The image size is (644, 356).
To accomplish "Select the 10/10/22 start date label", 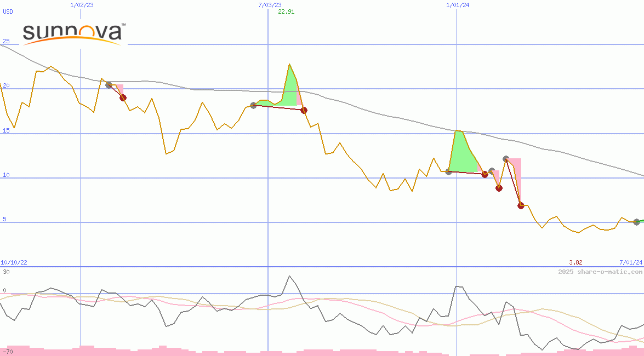I will point(14,262).
